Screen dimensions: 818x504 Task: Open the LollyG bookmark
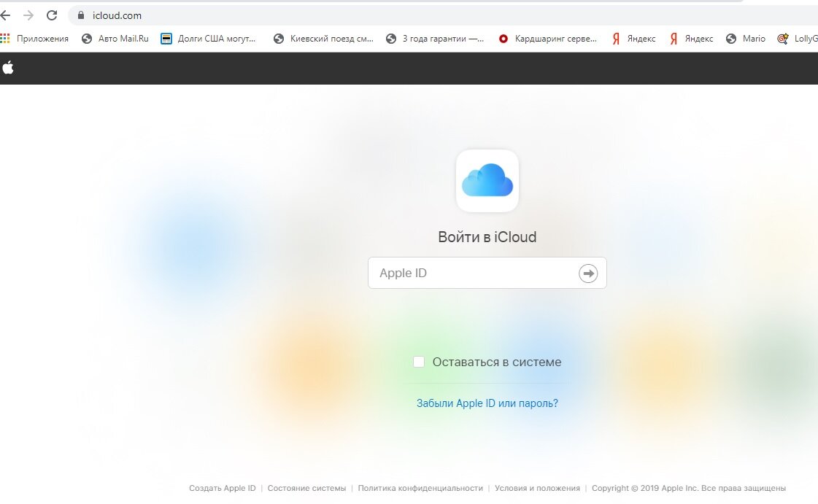[797, 39]
